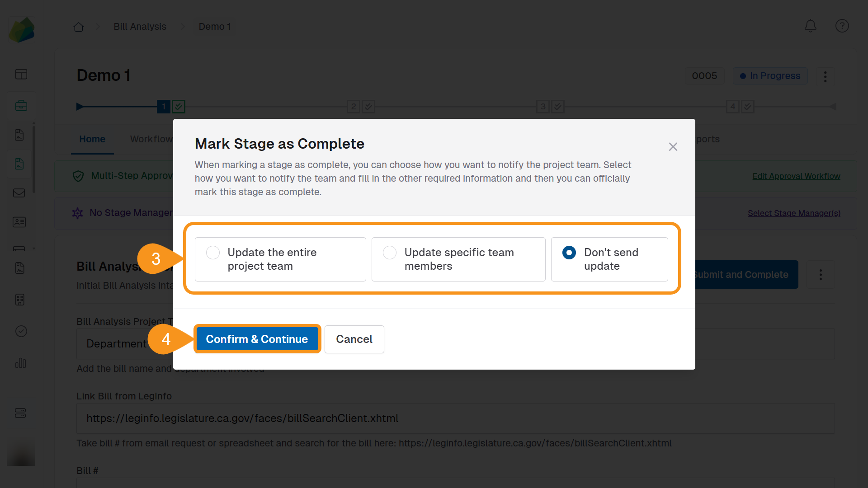Open the contact card icon in the sidebar

[19, 222]
